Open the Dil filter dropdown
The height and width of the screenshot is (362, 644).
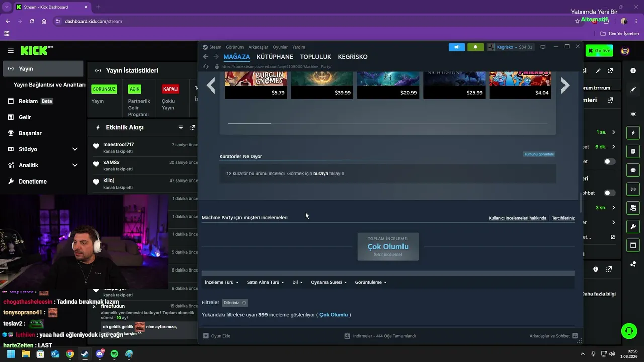click(298, 282)
